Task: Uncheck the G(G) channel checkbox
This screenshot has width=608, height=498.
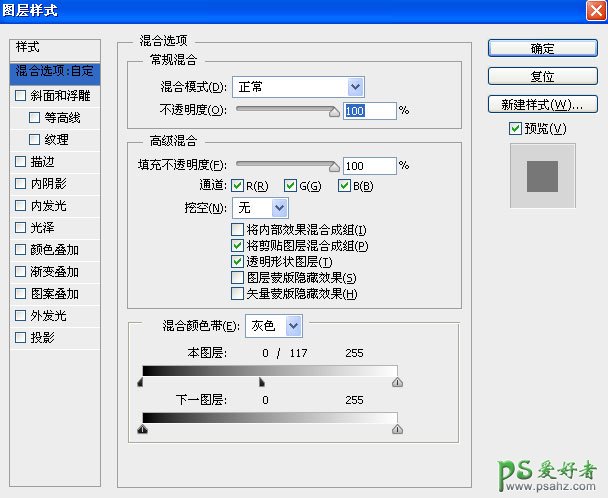Action: coord(290,186)
